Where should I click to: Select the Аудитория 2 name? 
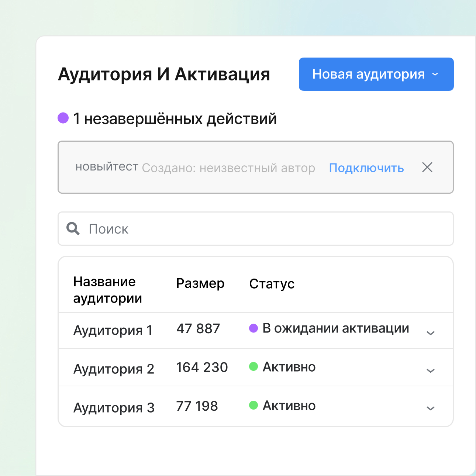coord(114,369)
